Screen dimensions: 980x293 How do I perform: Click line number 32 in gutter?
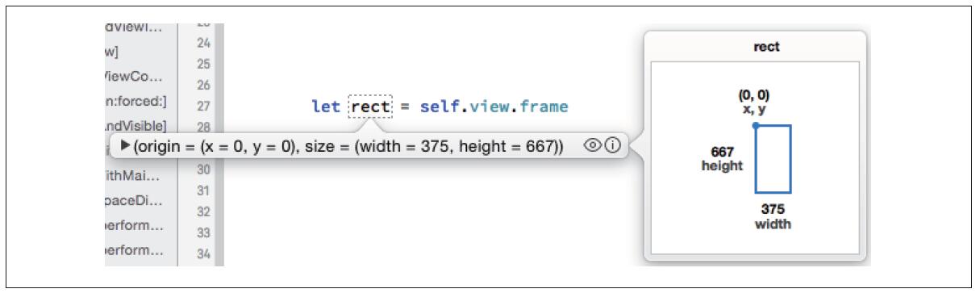coord(203,211)
